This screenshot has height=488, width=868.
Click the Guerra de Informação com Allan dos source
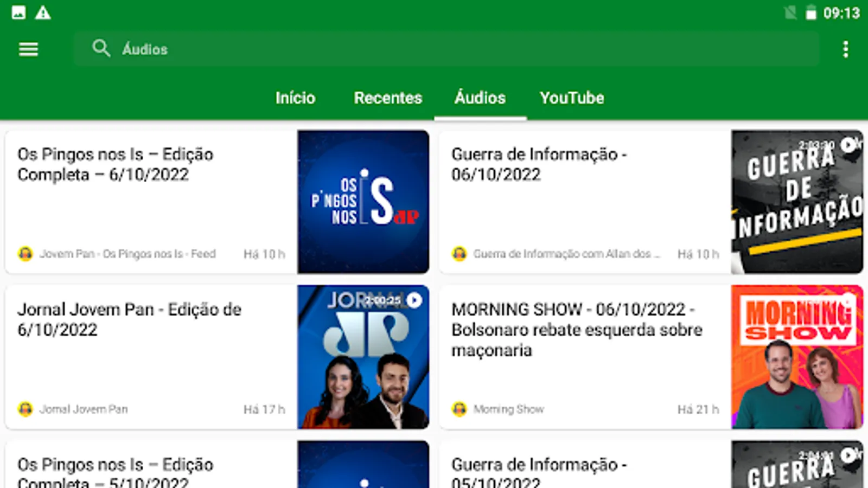(566, 254)
